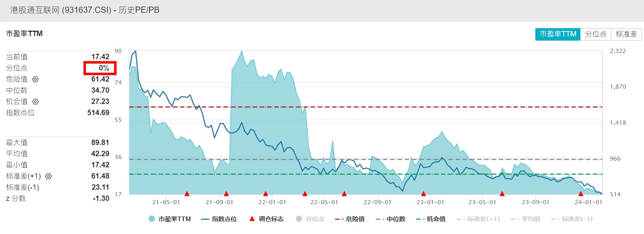The image size is (644, 234).
Task: Click the gear icon beside 机会值
Action: (x=36, y=101)
